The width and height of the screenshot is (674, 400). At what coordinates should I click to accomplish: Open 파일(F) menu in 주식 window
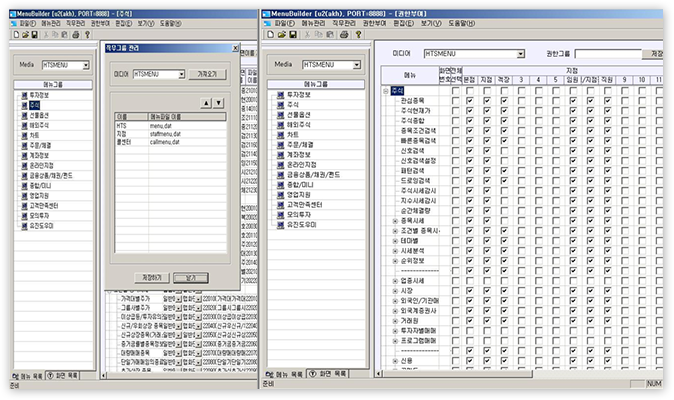[x=28, y=24]
